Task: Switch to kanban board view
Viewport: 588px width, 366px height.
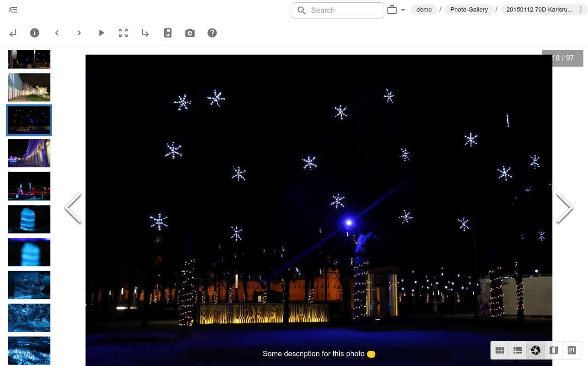Action: (572, 350)
